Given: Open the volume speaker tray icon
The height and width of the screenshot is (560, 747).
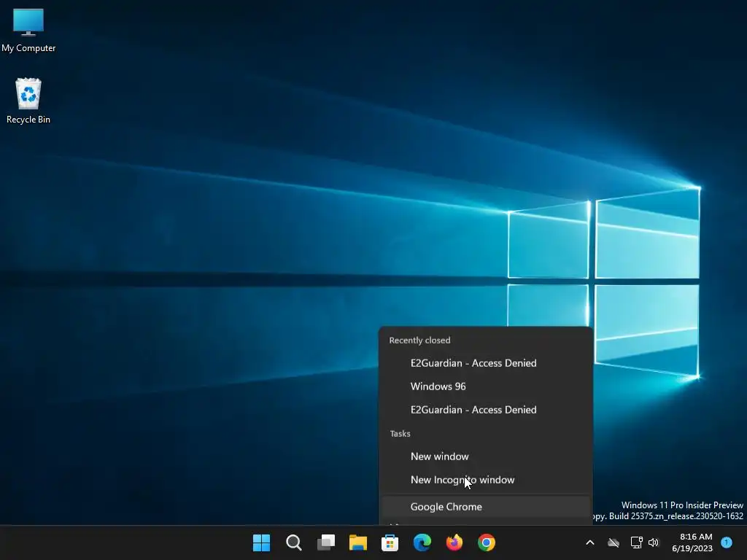Looking at the screenshot, I should (x=653, y=542).
